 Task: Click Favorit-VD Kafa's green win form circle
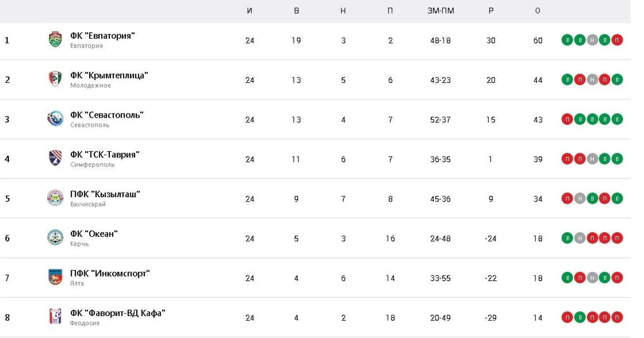(x=580, y=317)
